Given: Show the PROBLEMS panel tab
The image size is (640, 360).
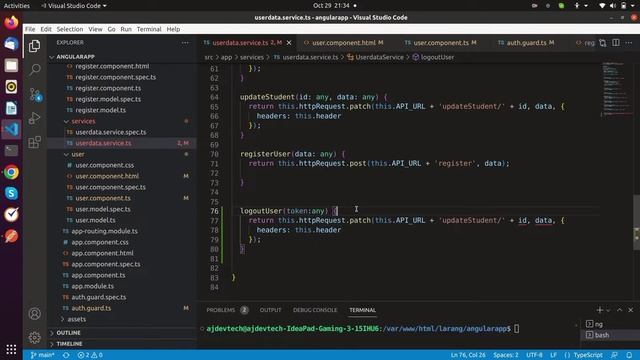Looking at the screenshot, I should click(x=220, y=310).
